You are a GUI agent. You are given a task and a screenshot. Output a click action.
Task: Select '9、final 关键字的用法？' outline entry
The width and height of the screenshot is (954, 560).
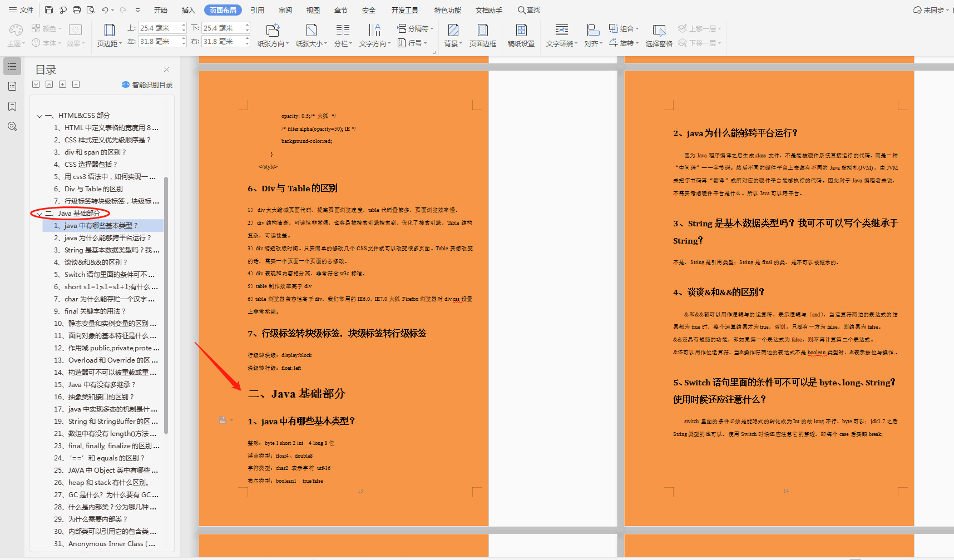pyautogui.click(x=90, y=311)
